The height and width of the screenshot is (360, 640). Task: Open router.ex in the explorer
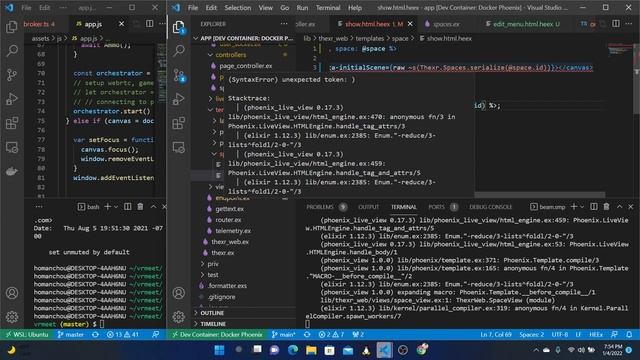[228, 220]
